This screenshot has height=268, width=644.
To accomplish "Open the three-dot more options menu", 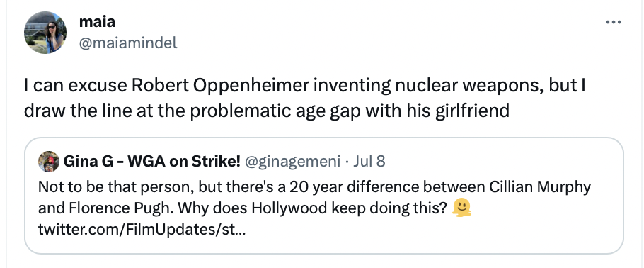I will pos(614,22).
